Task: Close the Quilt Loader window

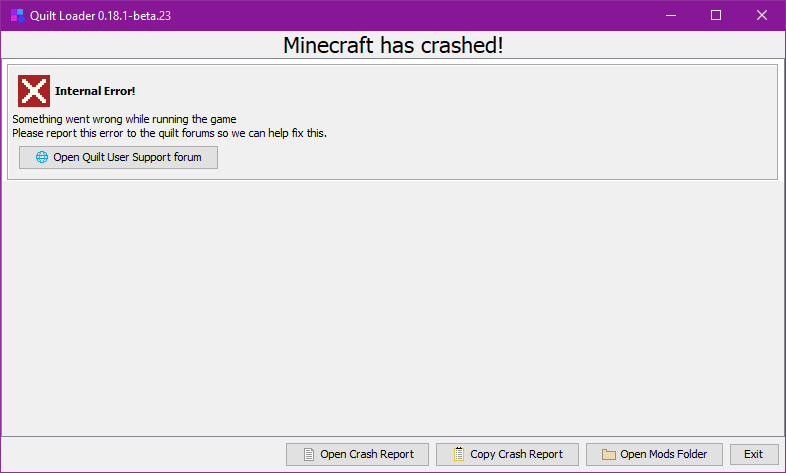Action: [762, 16]
